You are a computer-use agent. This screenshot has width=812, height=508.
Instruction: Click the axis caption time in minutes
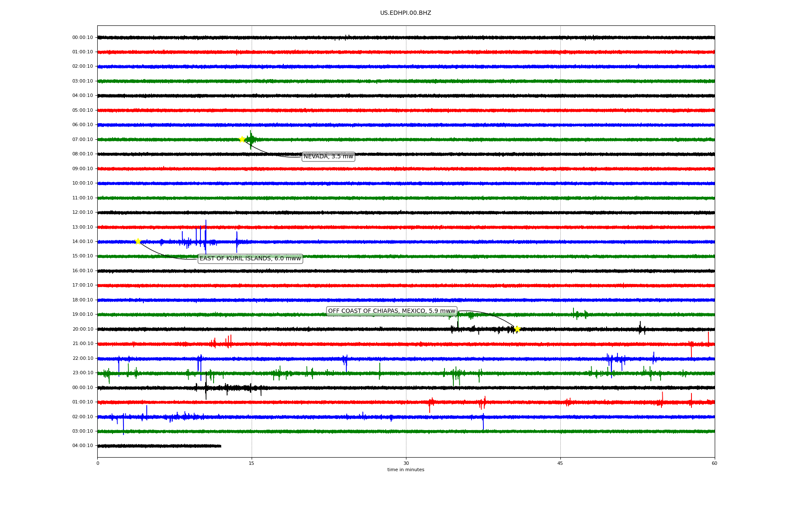pos(406,470)
